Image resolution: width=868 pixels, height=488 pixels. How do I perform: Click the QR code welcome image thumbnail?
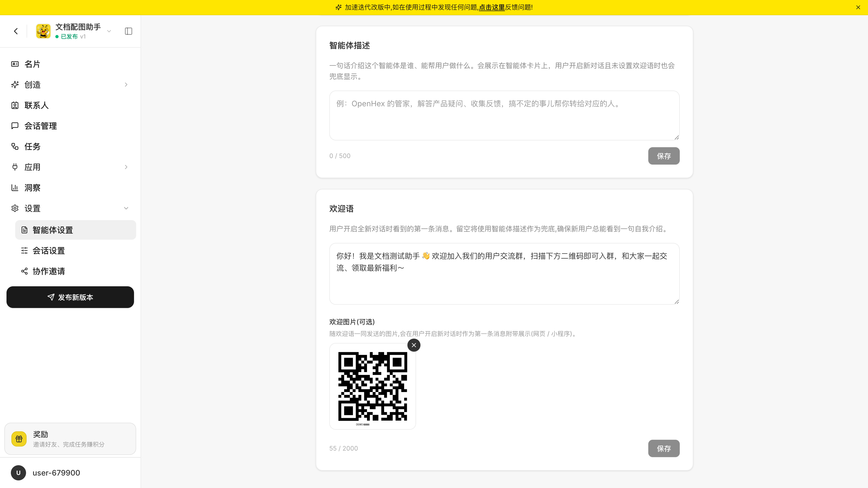coord(372,386)
